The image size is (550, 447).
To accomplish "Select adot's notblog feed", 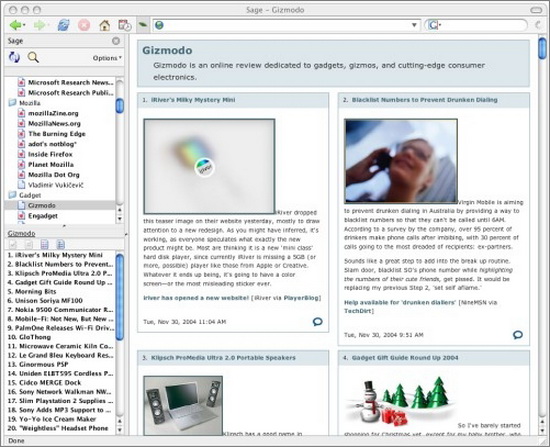I will 52,144.
